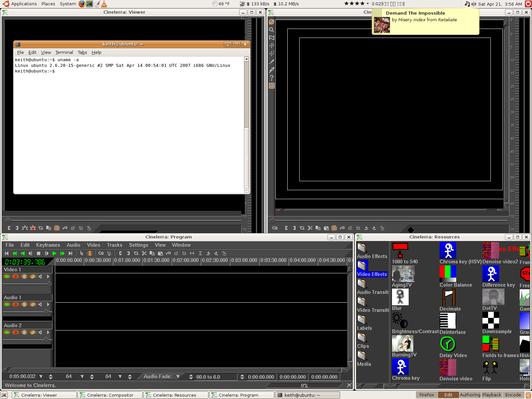Image resolution: width=532 pixels, height=399 pixels.
Task: Switch to the Authoring workspace
Action: pos(470,395)
